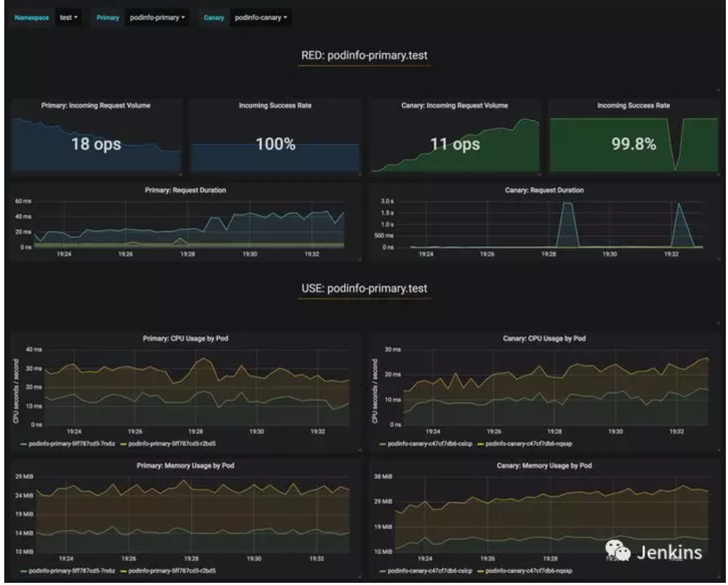Collapse the RED: podinfo-primary.test row
728x585 pixels.
point(364,55)
